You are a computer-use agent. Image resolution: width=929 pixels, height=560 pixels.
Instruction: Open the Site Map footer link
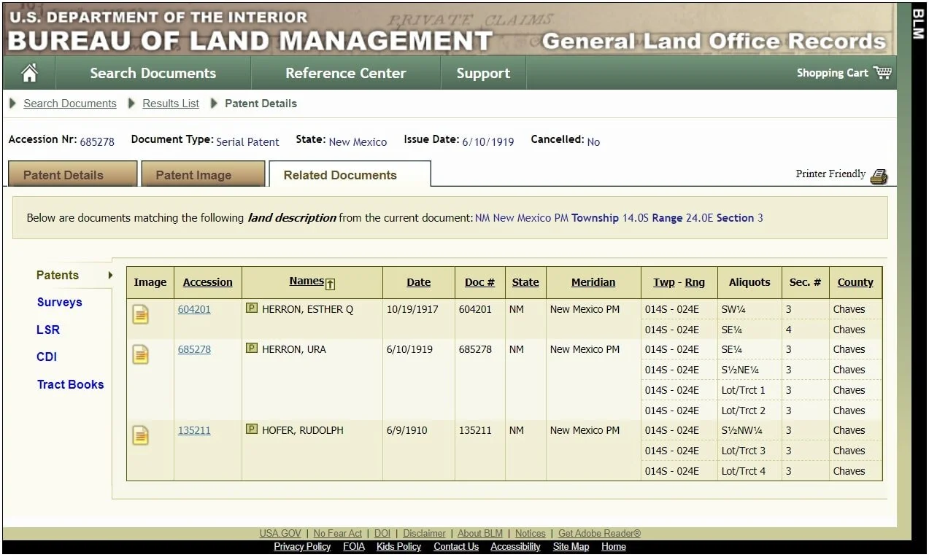571,547
